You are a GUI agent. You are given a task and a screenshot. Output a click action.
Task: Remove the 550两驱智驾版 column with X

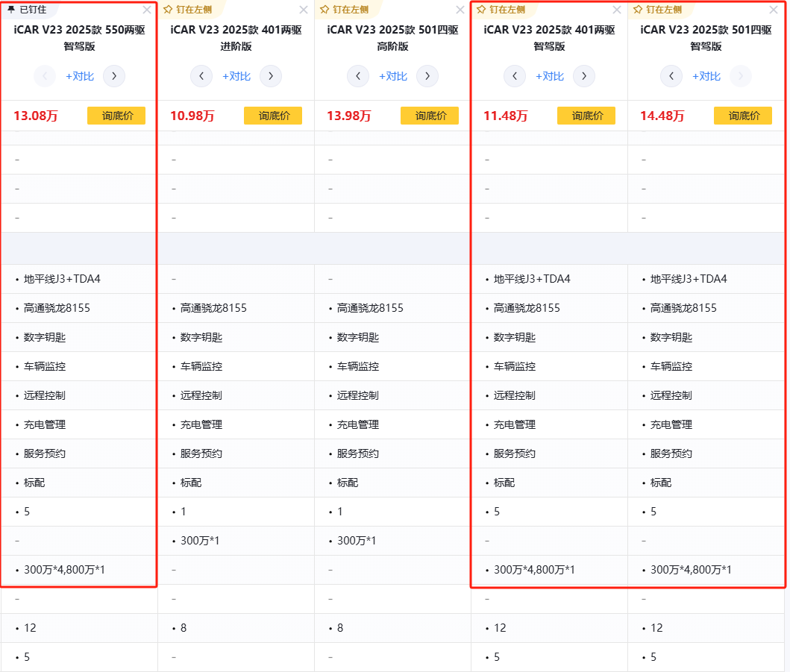point(147,10)
